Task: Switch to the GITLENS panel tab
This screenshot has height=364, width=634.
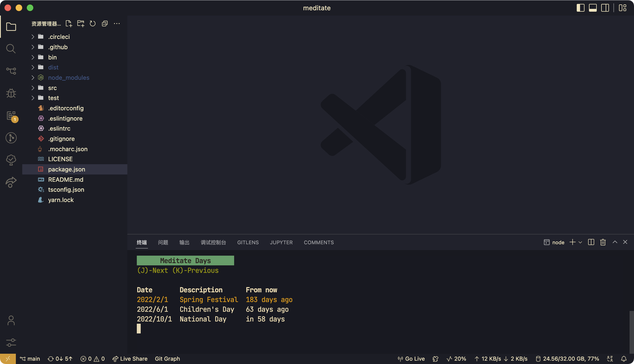Action: (x=248, y=242)
